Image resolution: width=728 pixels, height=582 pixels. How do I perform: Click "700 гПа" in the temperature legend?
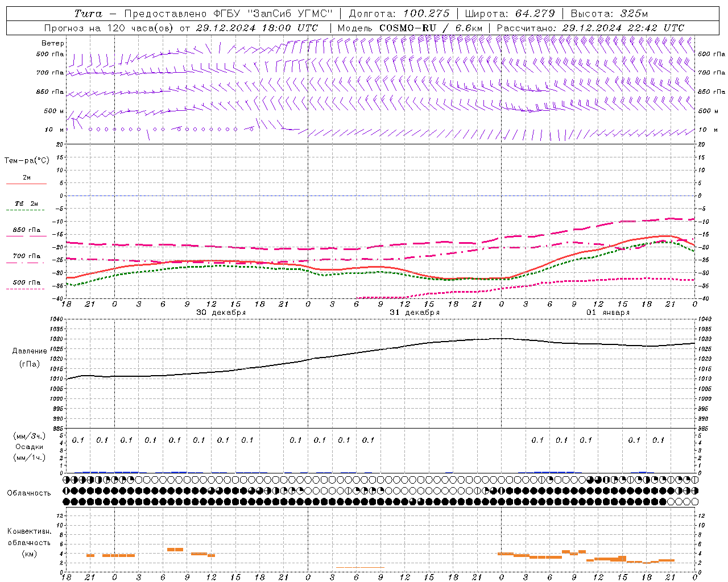[27, 256]
